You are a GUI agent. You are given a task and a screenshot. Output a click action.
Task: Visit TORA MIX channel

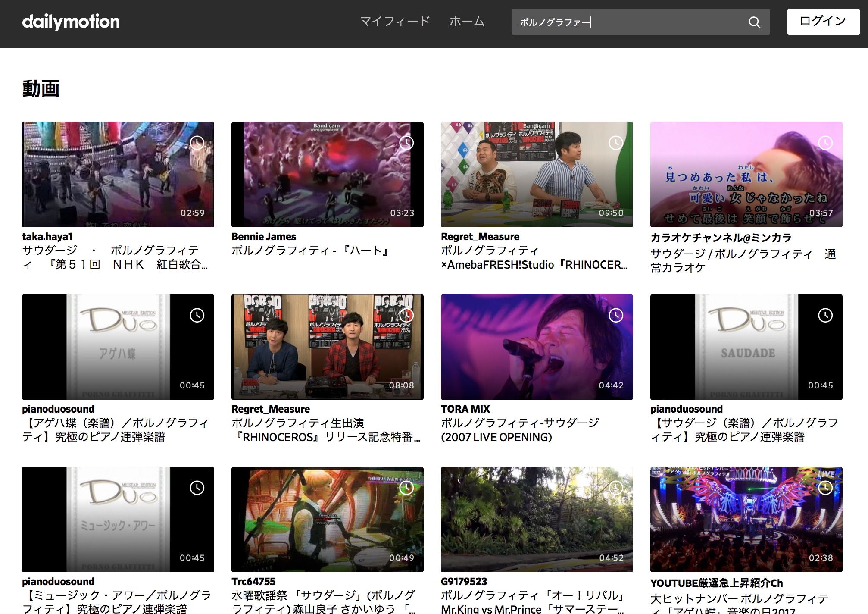point(465,409)
